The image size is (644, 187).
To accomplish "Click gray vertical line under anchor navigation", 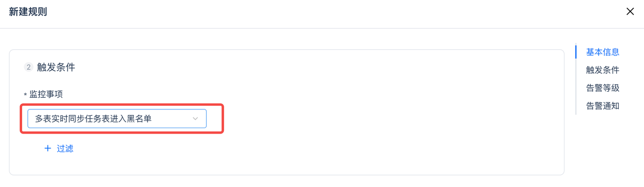I will 576,87.
